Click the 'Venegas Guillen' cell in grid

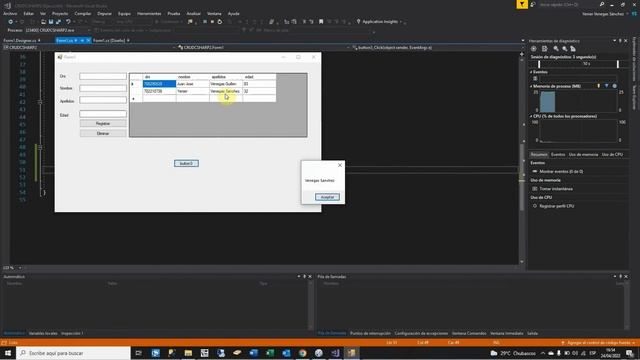click(x=226, y=84)
